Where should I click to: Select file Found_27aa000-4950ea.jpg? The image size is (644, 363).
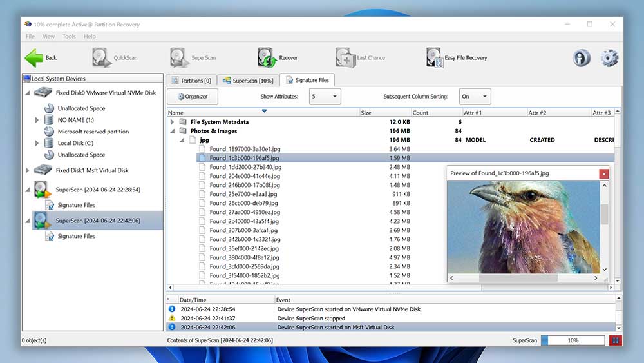point(245,213)
